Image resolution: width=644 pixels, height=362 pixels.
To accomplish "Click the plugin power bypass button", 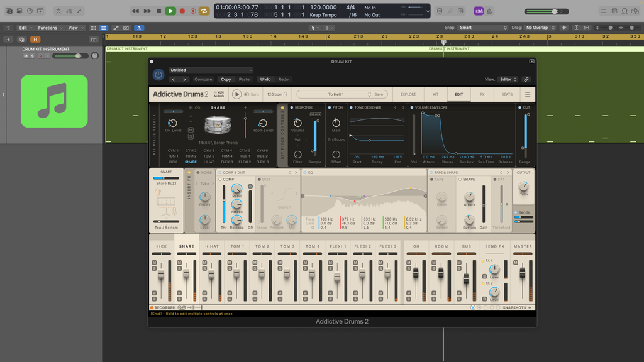I will pyautogui.click(x=158, y=75).
